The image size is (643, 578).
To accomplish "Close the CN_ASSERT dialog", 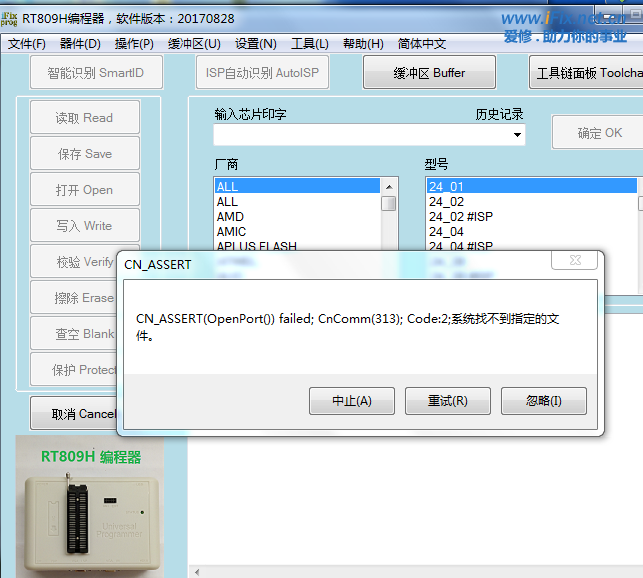I will tap(575, 260).
